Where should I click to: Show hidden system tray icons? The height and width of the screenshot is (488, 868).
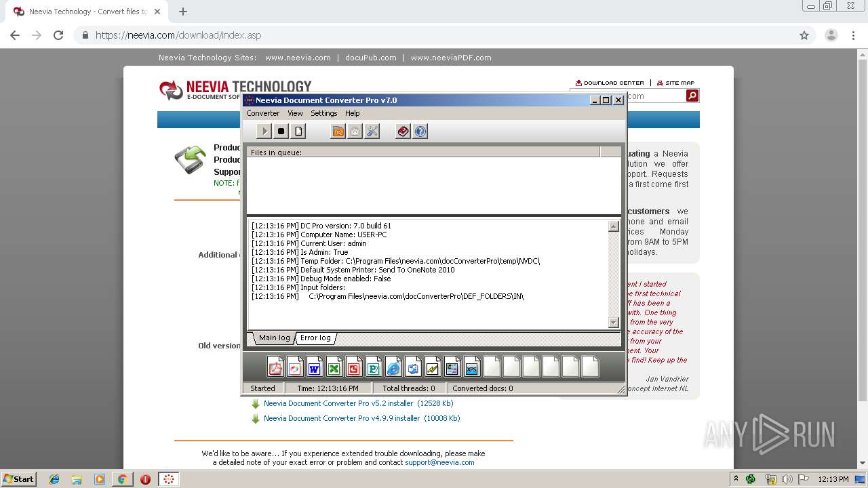click(736, 479)
